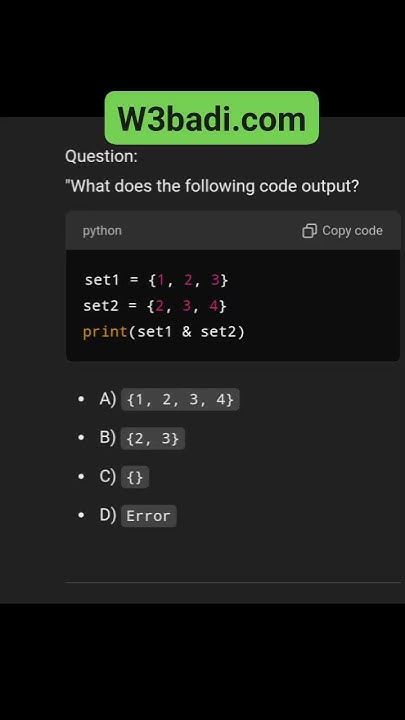
Task: Click the print keyword in orange
Action: click(105, 332)
